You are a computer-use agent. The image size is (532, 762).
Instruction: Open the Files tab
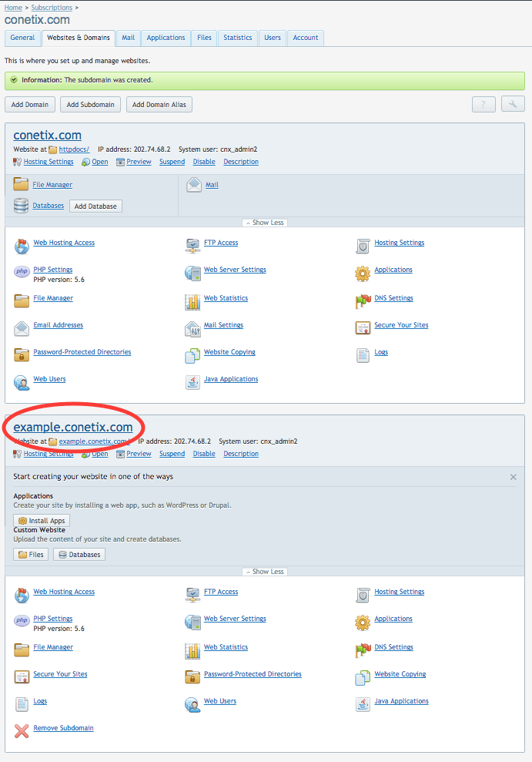point(204,38)
